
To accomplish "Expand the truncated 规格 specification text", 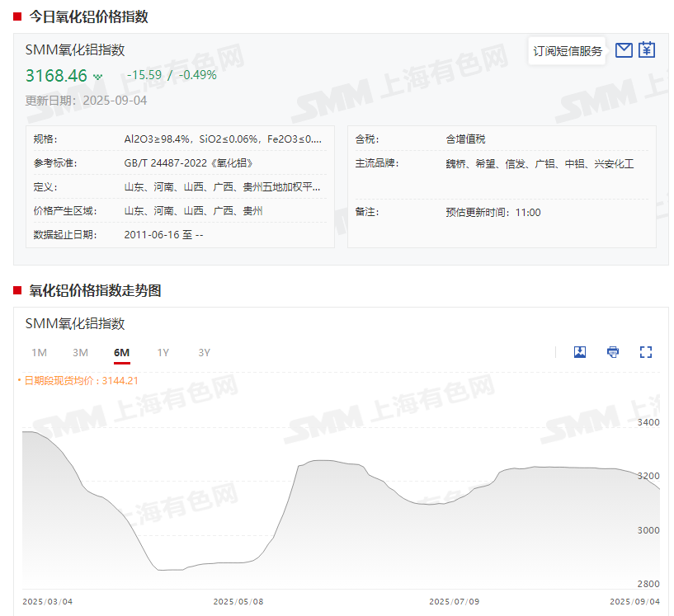I will tap(228, 139).
